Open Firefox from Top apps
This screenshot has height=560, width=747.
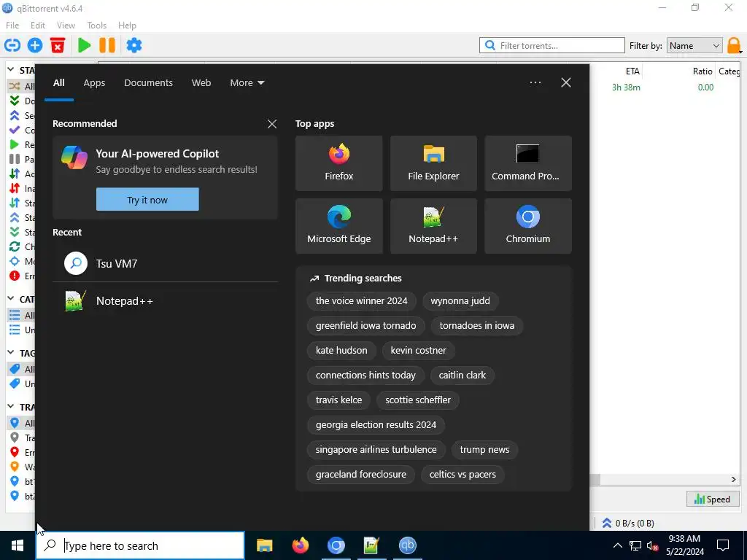[x=338, y=163]
